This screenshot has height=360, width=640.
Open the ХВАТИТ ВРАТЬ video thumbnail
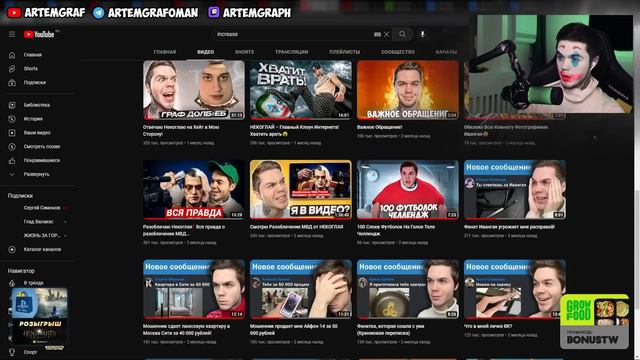(301, 90)
